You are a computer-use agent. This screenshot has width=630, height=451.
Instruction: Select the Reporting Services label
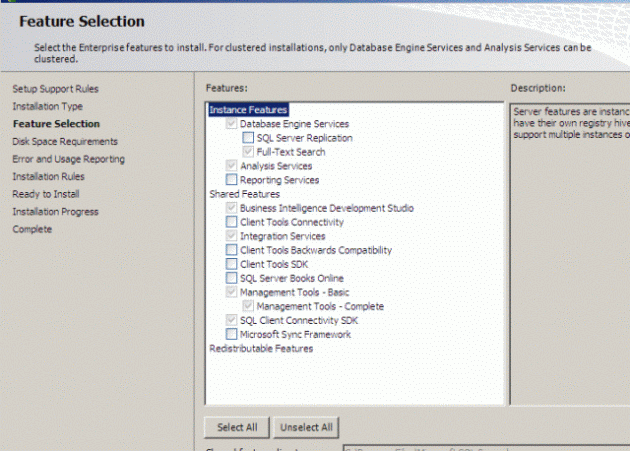tap(280, 180)
